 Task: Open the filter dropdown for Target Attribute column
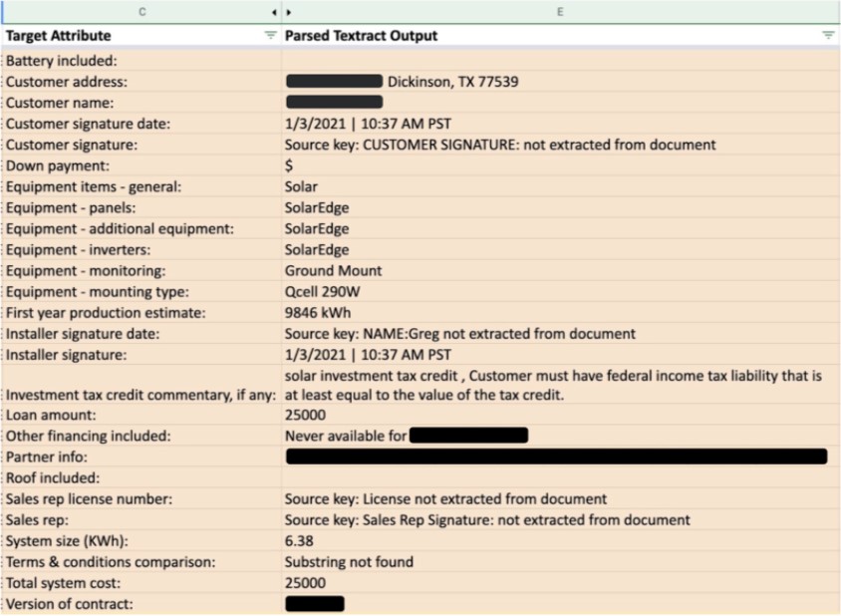(268, 35)
